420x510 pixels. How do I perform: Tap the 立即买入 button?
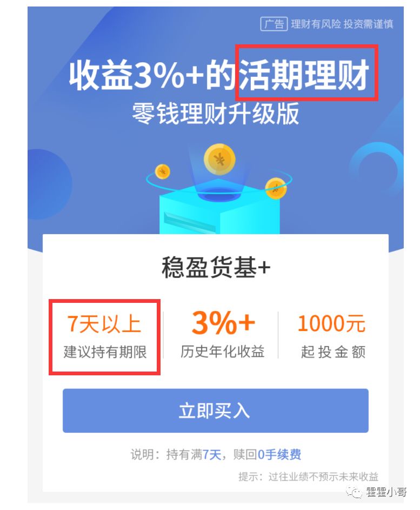tap(215, 410)
